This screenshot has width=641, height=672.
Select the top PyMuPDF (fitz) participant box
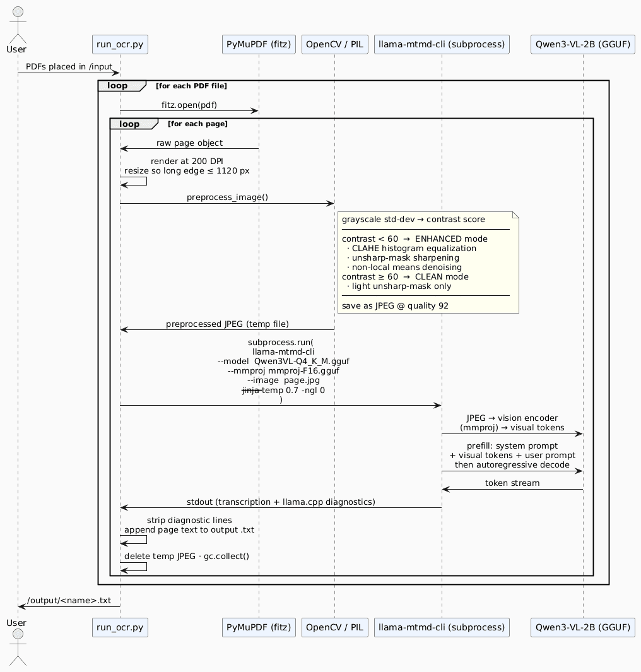(x=259, y=44)
